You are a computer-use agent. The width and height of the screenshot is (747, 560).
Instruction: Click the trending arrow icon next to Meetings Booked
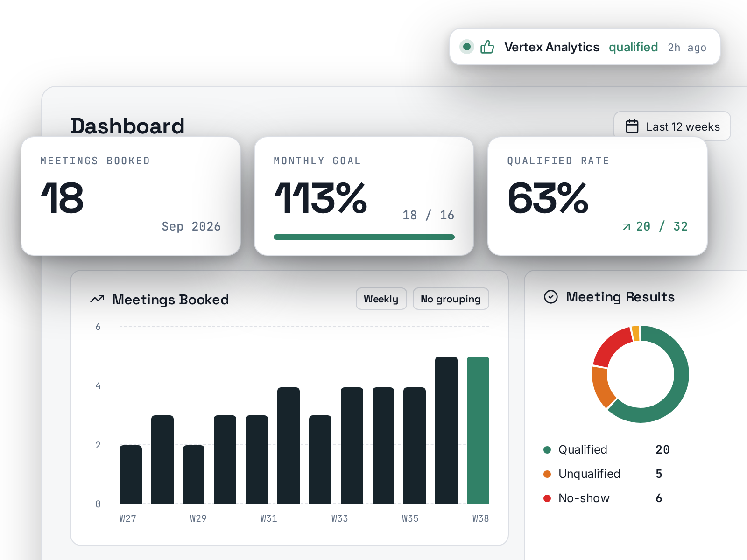[97, 299]
